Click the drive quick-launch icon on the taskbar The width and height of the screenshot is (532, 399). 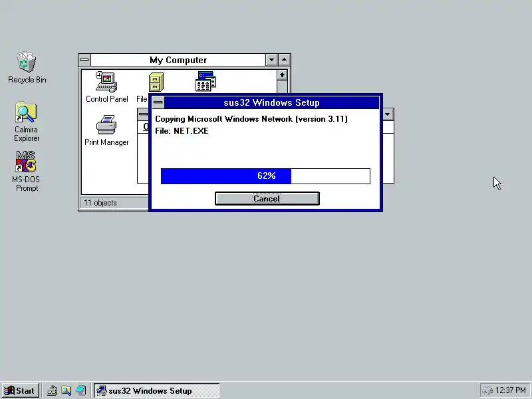coord(52,390)
